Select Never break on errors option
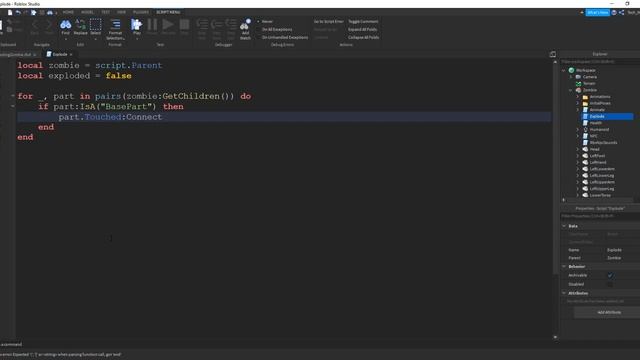 coord(265,22)
